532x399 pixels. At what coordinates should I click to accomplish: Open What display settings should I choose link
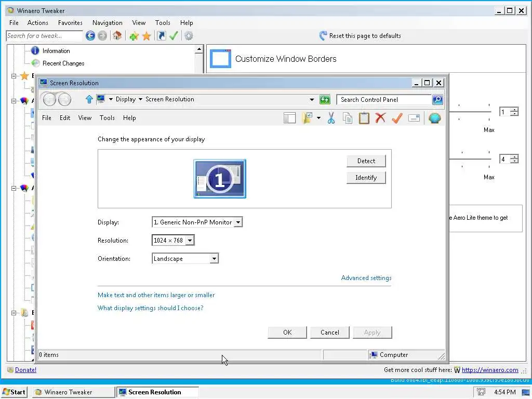150,308
